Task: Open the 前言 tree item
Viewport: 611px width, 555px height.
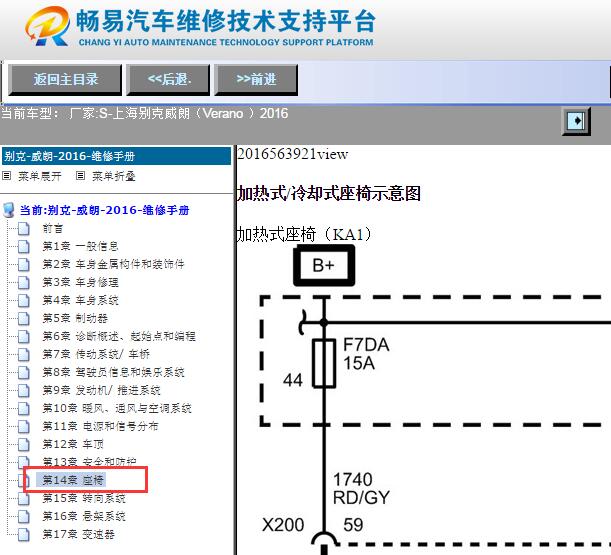Action: [53, 228]
